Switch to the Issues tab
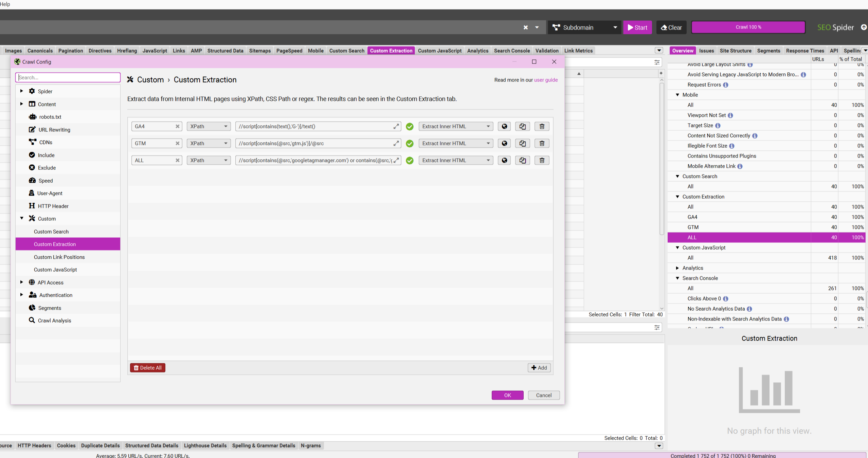Viewport: 868px width, 458px height. point(706,51)
